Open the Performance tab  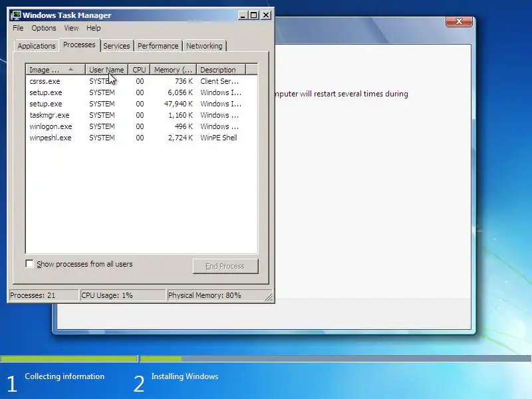[x=158, y=46]
